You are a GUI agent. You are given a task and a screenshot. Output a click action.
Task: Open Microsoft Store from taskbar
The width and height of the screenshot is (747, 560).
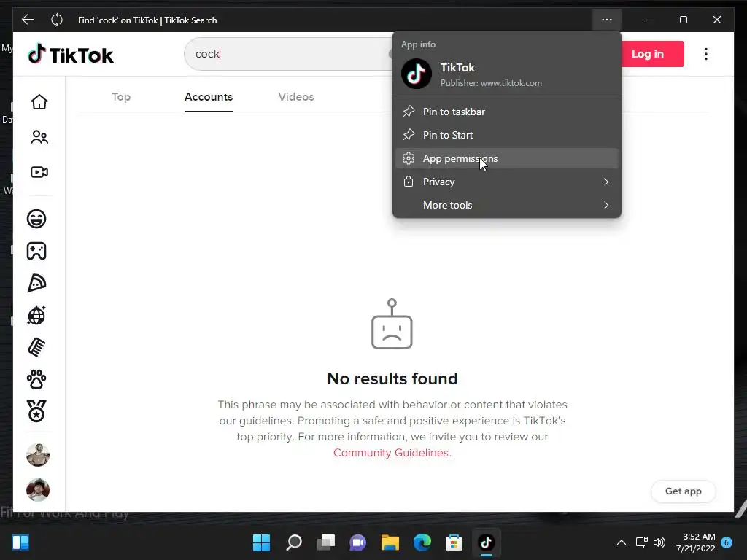(454, 542)
